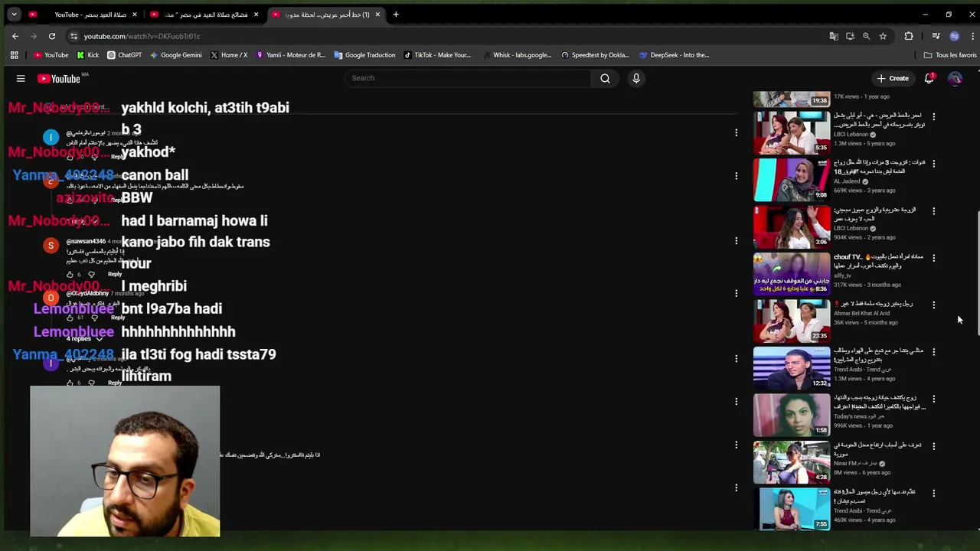
Task: Open the Chrome three-dot menu
Action: [972, 36]
